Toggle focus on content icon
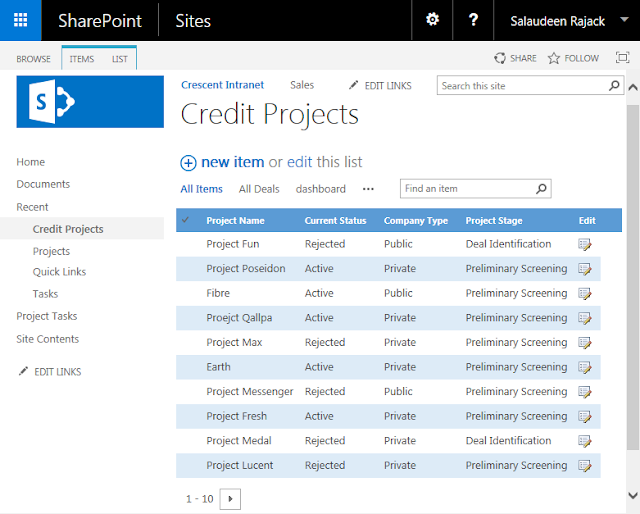This screenshot has height=514, width=640. click(622, 58)
